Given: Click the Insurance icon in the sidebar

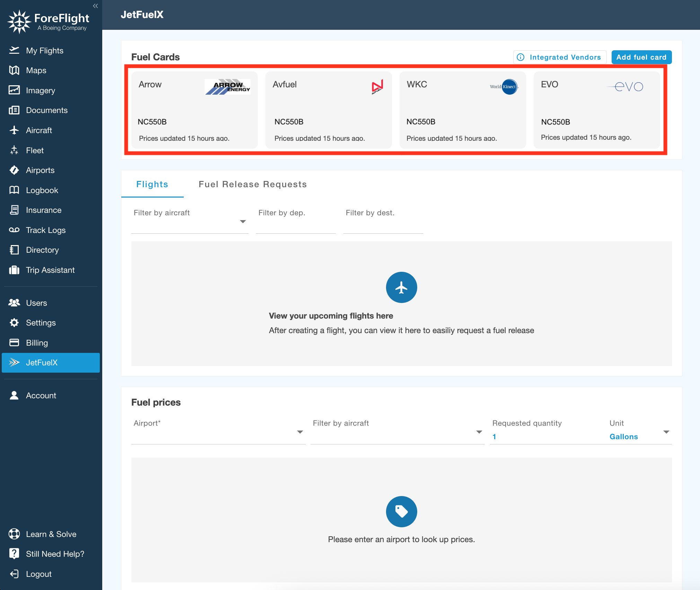Looking at the screenshot, I should click(x=14, y=210).
